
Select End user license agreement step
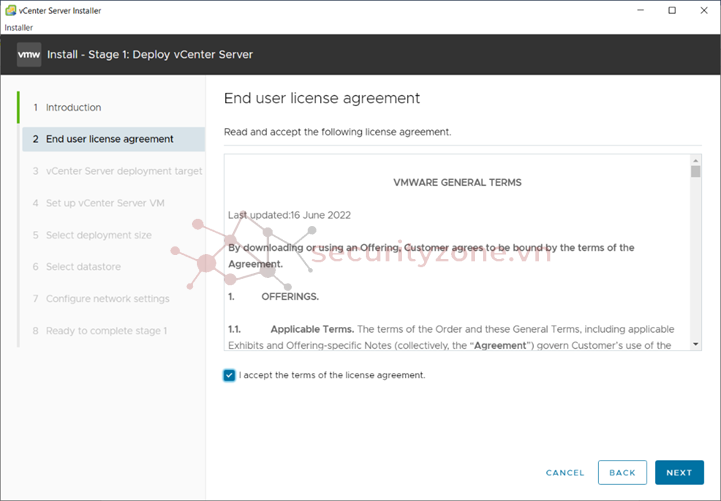point(113,139)
